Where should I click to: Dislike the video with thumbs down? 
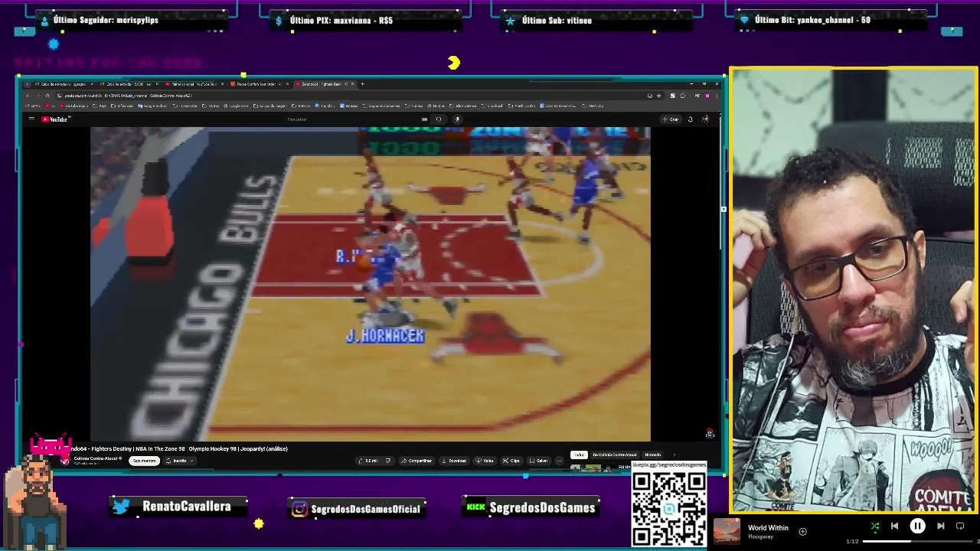tap(388, 461)
